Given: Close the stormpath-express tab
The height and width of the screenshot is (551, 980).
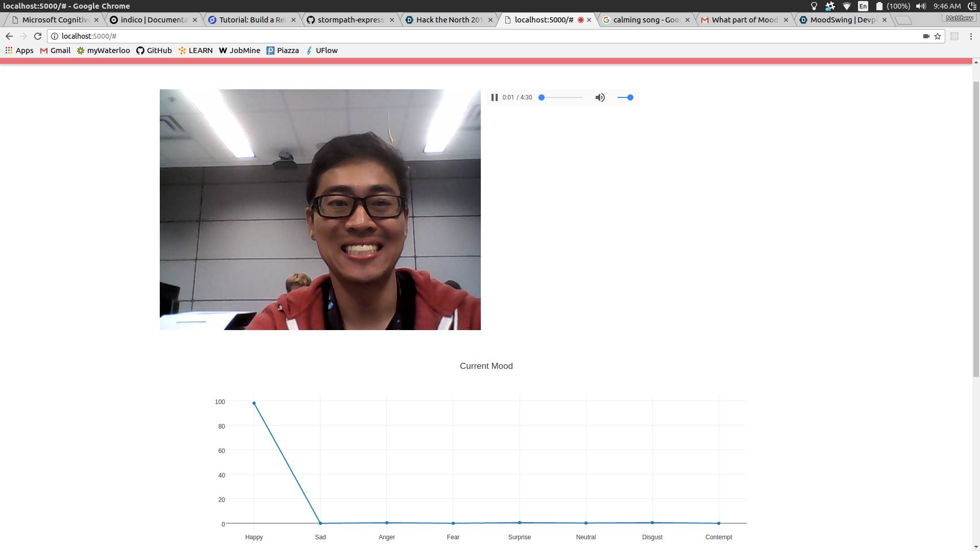Looking at the screenshot, I should [x=392, y=20].
